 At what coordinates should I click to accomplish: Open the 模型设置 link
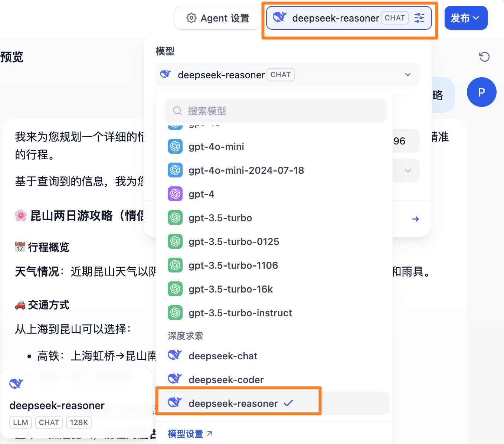(x=190, y=434)
